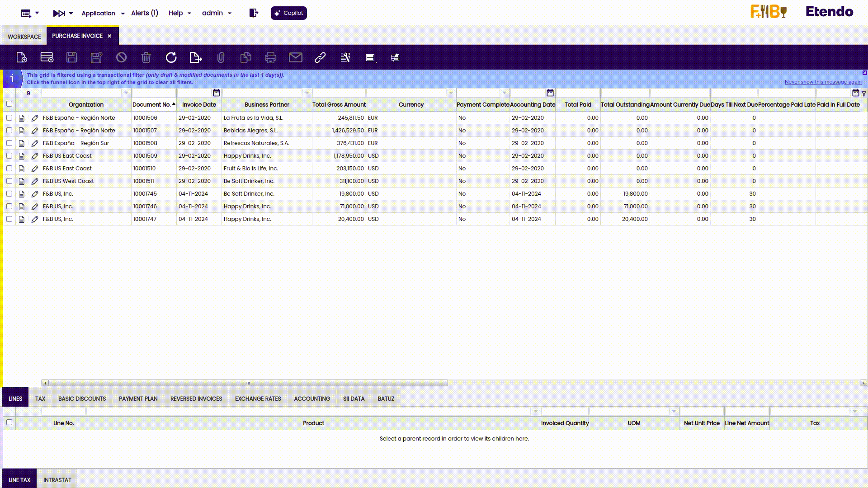The width and height of the screenshot is (868, 488).
Task: Open form view for invoice 10001745
Action: point(22,194)
